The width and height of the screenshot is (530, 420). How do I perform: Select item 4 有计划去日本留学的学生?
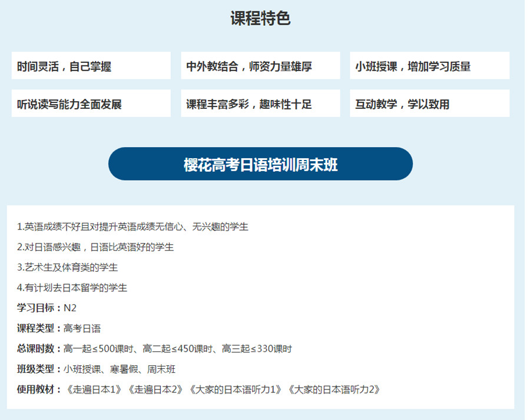pyautogui.click(x=72, y=288)
